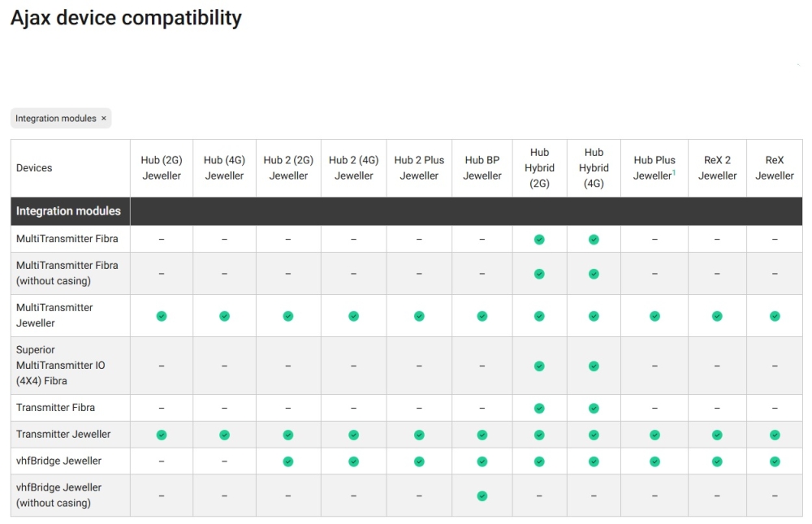812x524 pixels.
Task: Remove the Integration modules filter tag
Action: 104,119
